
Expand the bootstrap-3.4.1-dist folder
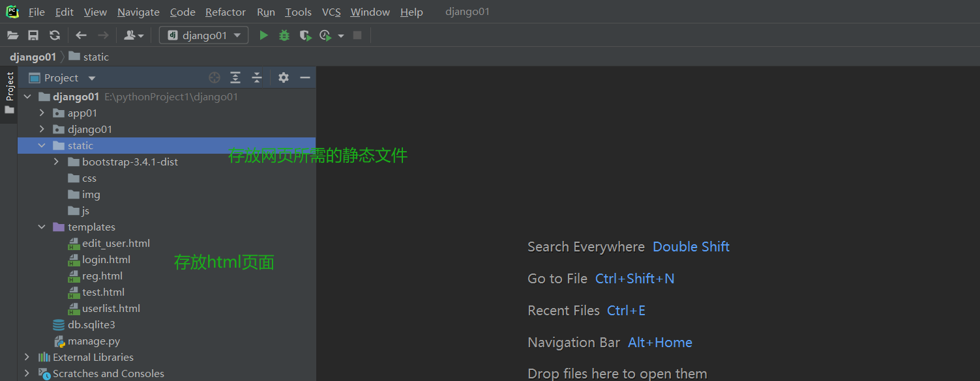56,162
